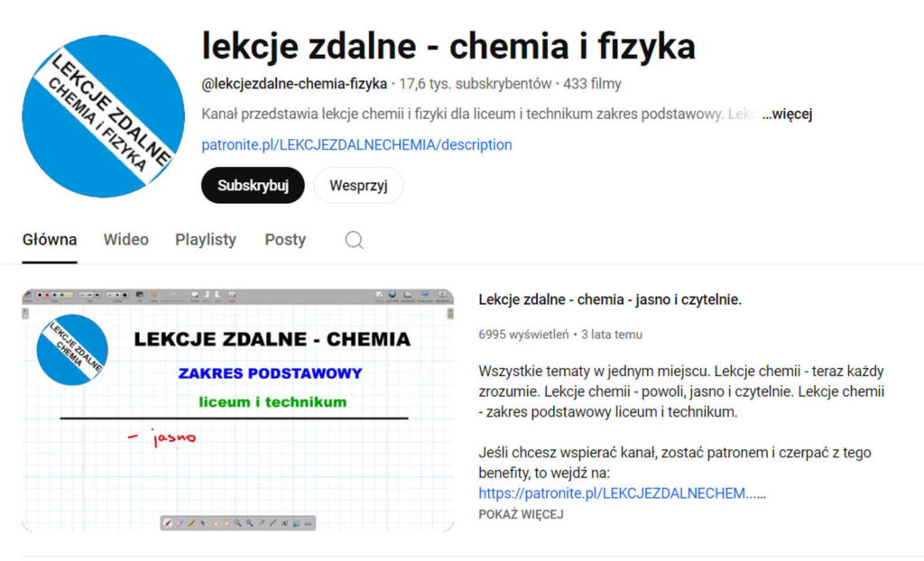Click the zoom-out magnifier icon
The height and width of the screenshot is (561, 924).
[249, 523]
